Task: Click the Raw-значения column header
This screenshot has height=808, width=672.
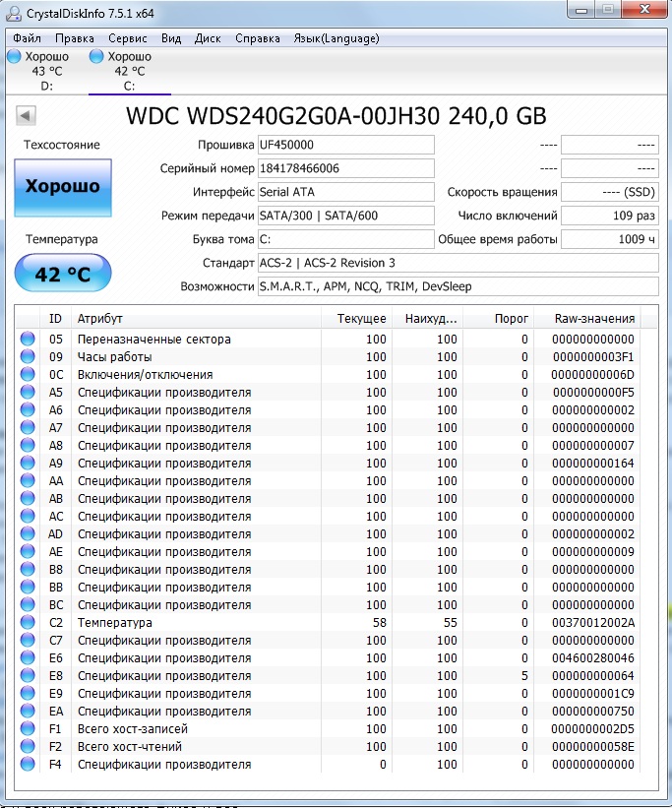Action: (x=587, y=319)
